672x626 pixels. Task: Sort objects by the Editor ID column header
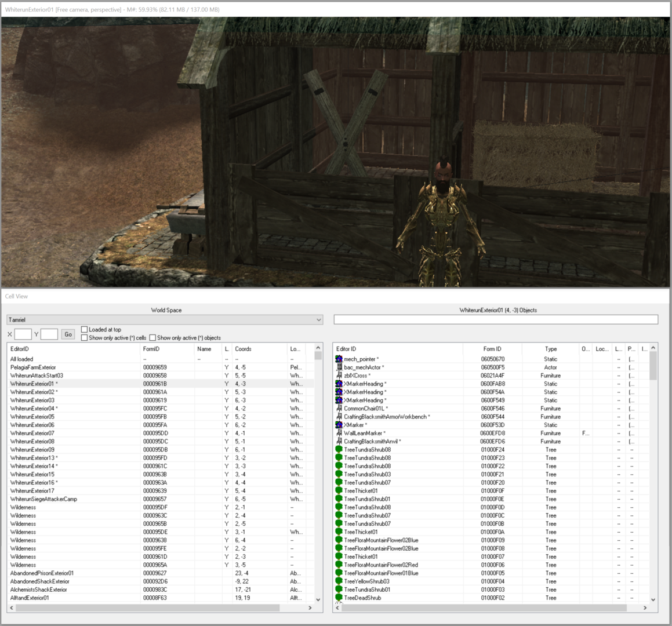(398, 349)
